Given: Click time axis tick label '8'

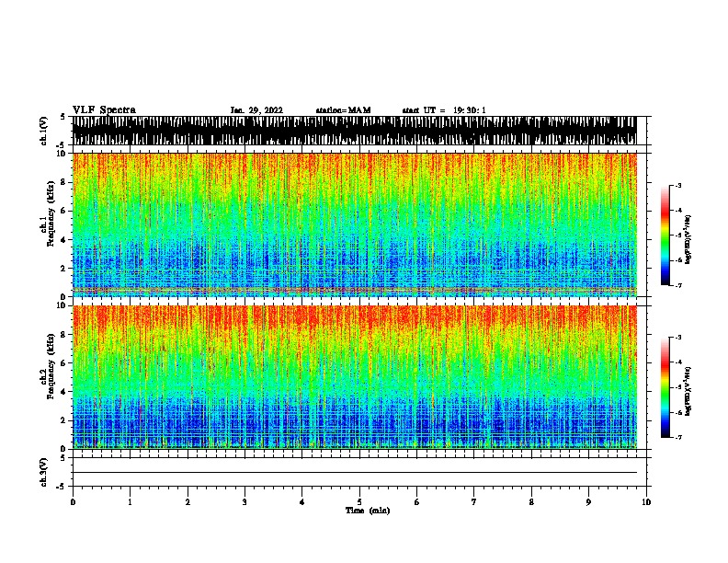Looking at the screenshot, I should [531, 502].
